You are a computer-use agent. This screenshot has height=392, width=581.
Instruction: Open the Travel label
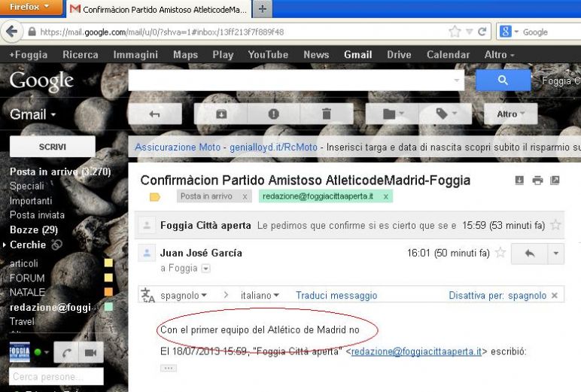22,321
